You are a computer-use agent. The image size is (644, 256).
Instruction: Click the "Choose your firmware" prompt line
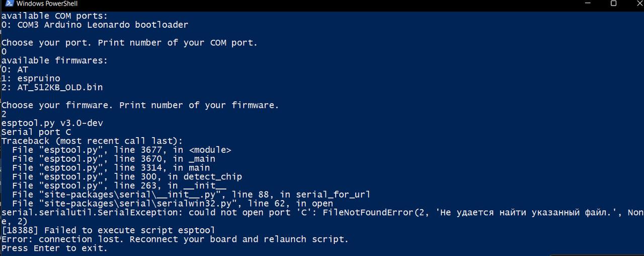[140, 105]
